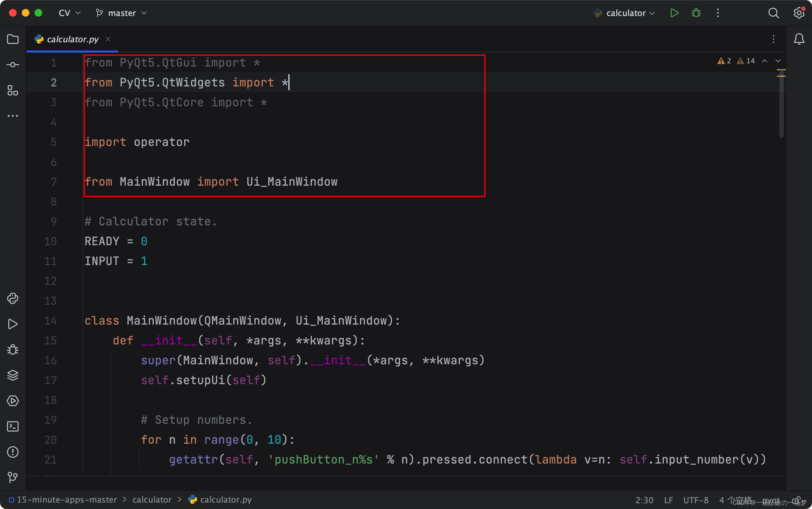Click the calculator folder breadcrumb

(152, 500)
